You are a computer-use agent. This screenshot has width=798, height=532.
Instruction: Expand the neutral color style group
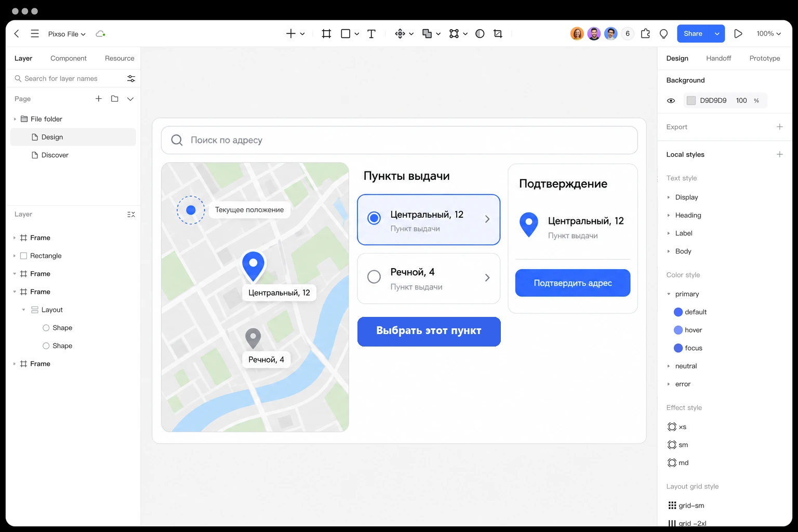(x=669, y=366)
